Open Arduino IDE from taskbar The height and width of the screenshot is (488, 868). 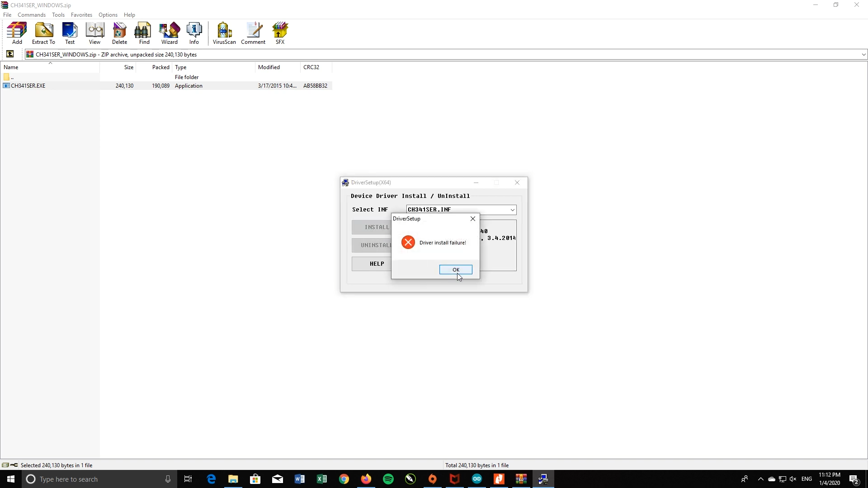(477, 479)
